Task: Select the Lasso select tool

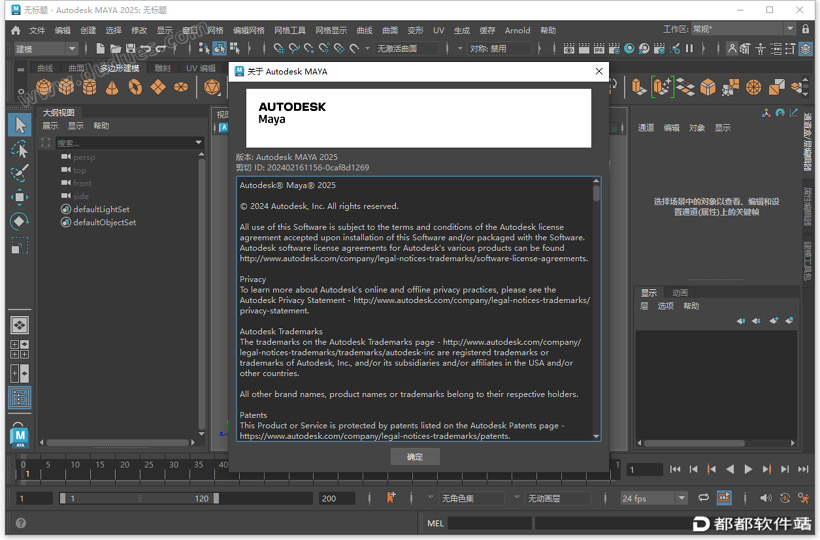Action: pyautogui.click(x=20, y=150)
